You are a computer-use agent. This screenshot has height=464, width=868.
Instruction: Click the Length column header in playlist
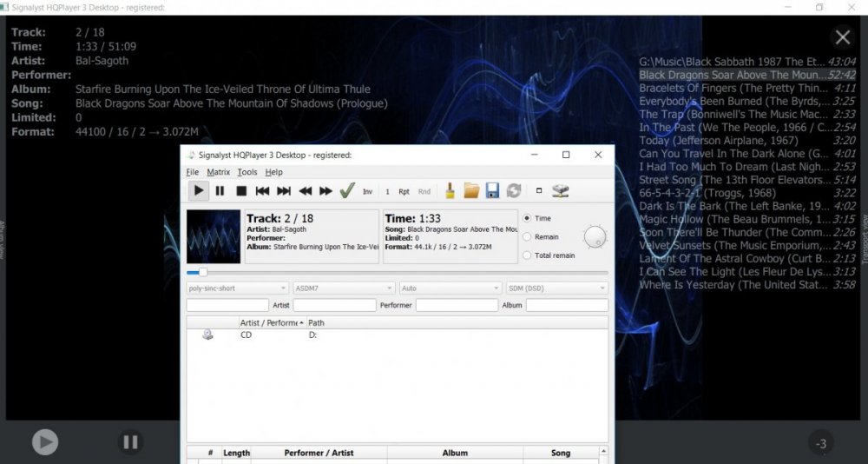(x=236, y=453)
